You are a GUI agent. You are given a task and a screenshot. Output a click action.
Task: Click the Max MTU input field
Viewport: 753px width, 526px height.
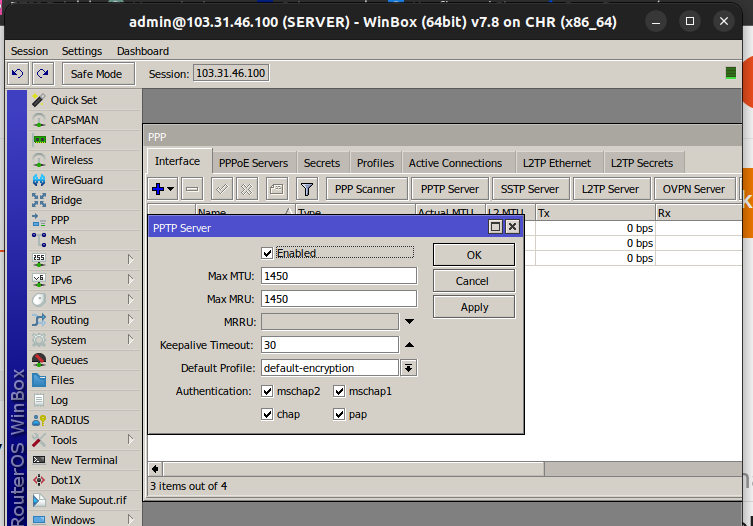(339, 276)
